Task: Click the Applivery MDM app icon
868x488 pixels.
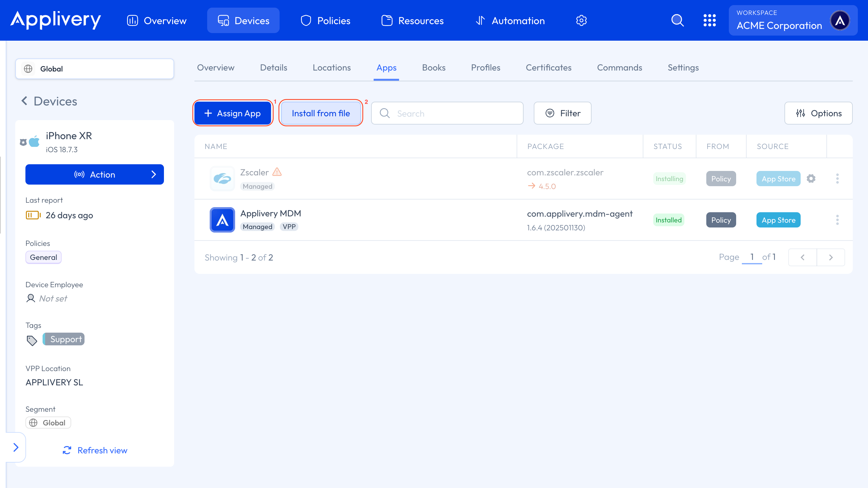Action: pos(222,220)
